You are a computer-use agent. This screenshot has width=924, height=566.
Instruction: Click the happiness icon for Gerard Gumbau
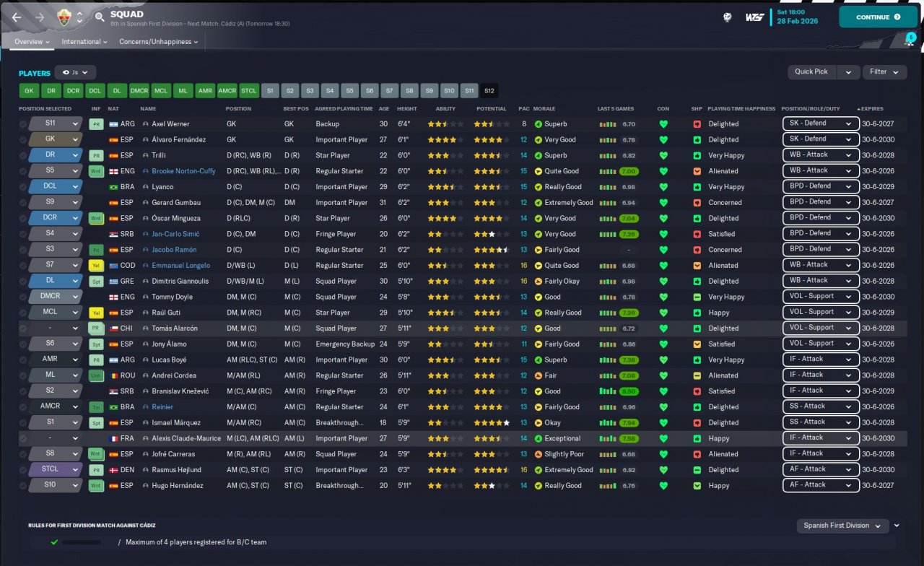point(697,203)
